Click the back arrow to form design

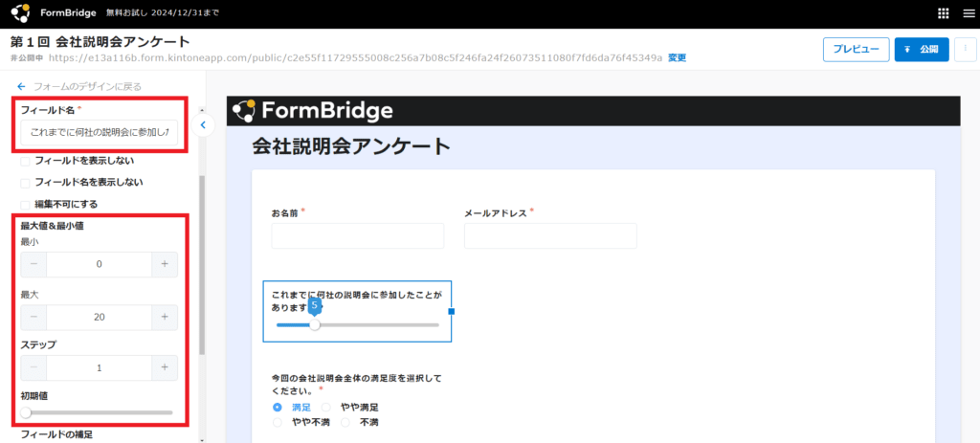[x=21, y=86]
